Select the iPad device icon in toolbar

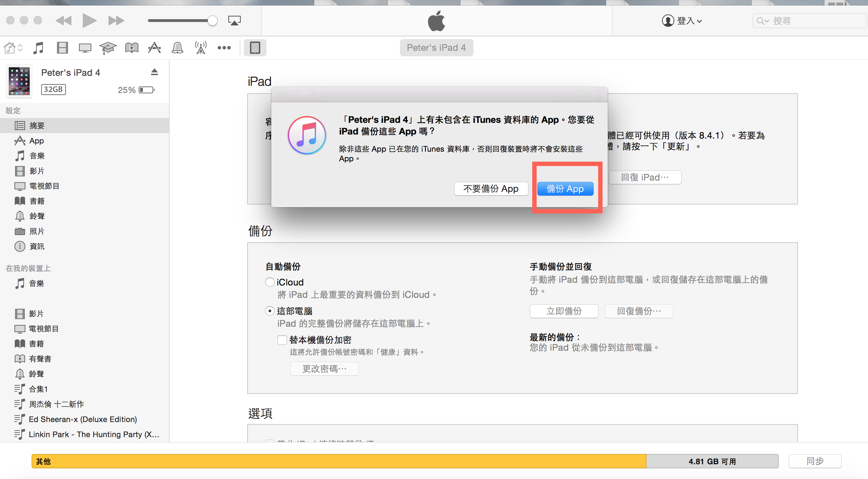(255, 48)
